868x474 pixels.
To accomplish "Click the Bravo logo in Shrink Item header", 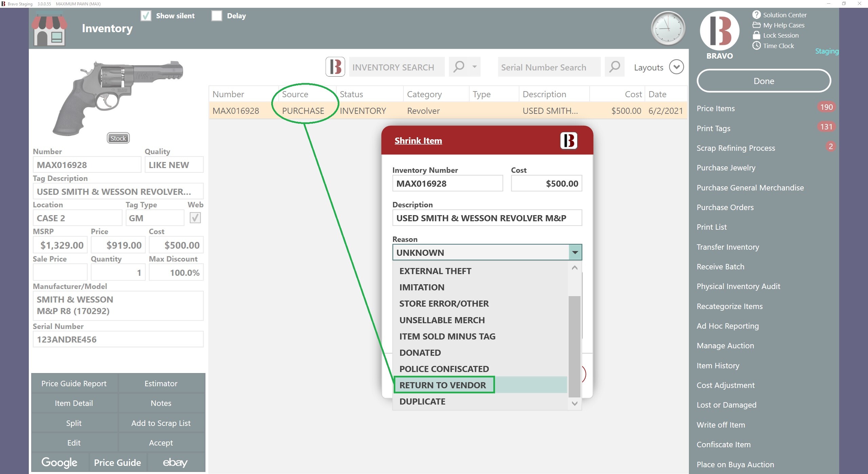I will tap(569, 140).
